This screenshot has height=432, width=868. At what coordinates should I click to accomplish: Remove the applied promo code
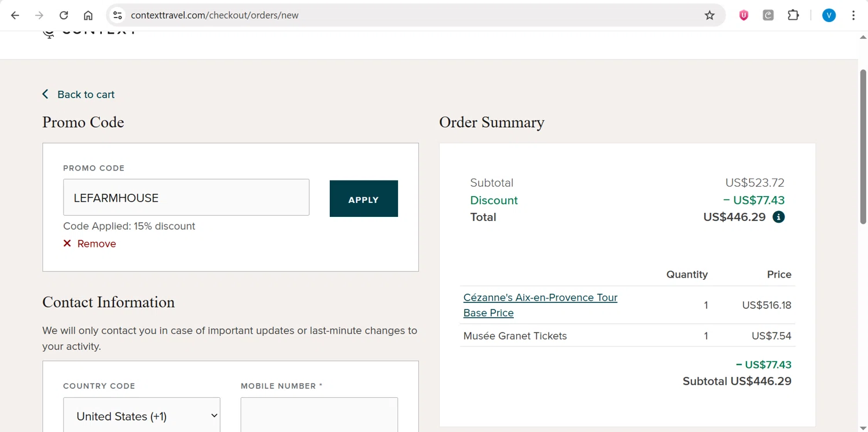pyautogui.click(x=96, y=243)
